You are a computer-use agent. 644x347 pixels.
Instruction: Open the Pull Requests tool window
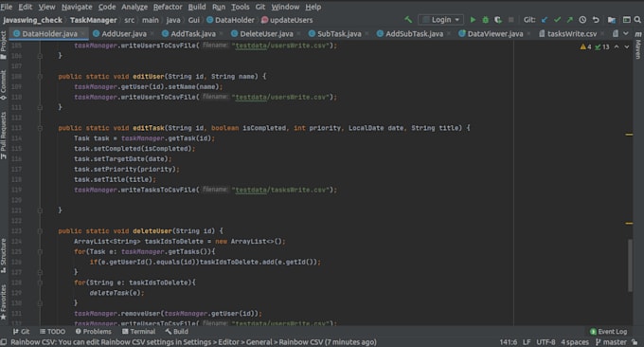[4, 136]
